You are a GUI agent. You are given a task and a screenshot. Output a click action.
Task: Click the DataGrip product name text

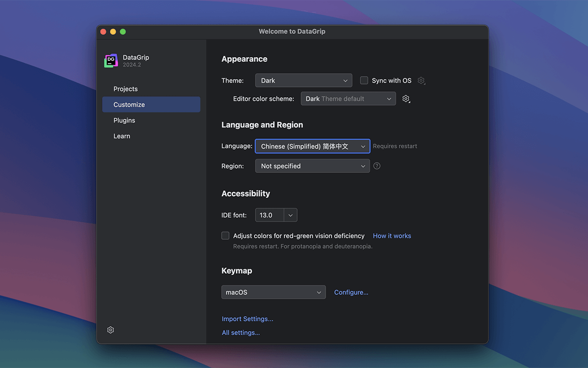click(136, 57)
